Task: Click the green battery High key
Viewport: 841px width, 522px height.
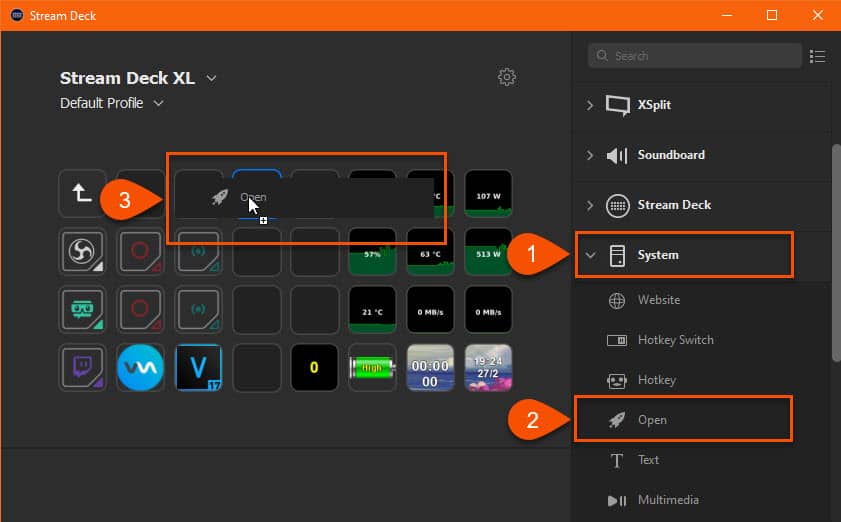Action: 372,367
